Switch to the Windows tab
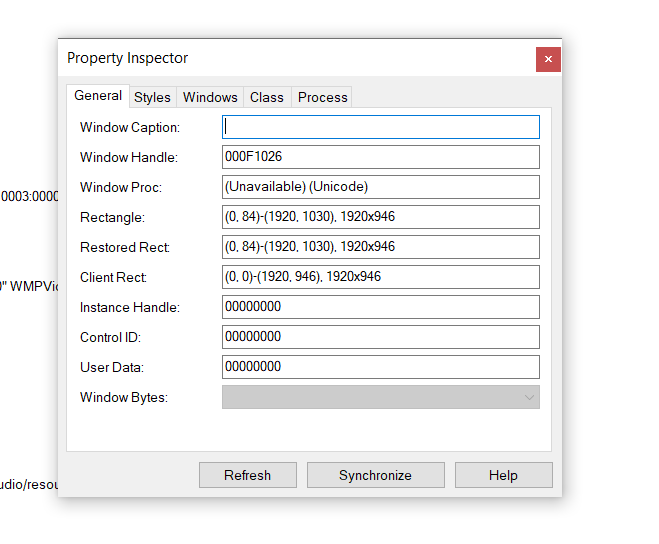 (x=210, y=97)
